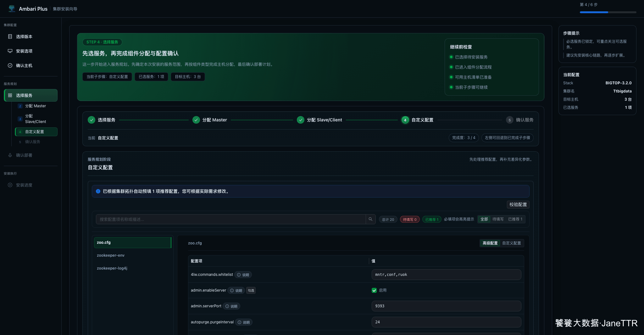Go to 分配 Master sidebar substep
The width and height of the screenshot is (644, 335).
36,106
